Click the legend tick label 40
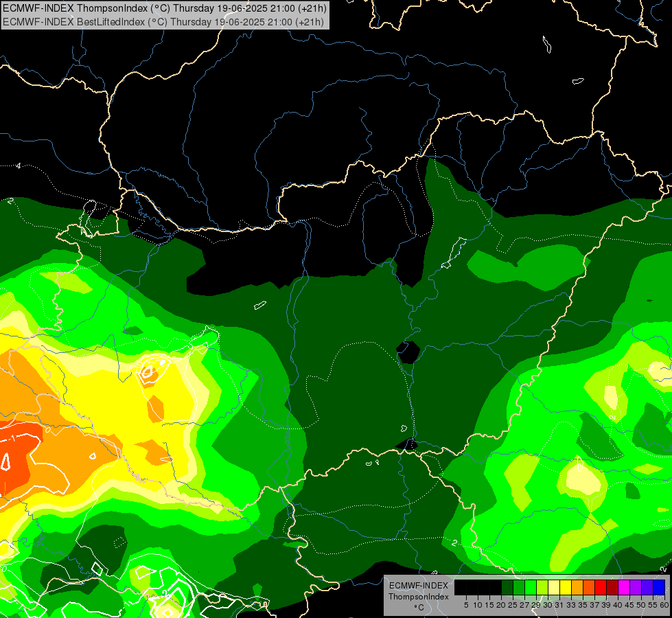Image resolution: width=672 pixels, height=618 pixels. pyautogui.click(x=618, y=605)
